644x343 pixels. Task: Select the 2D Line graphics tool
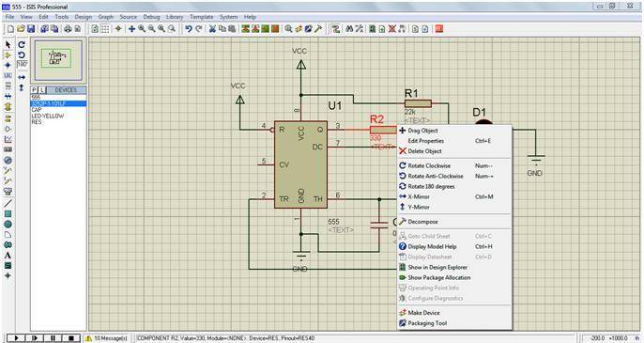click(8, 204)
